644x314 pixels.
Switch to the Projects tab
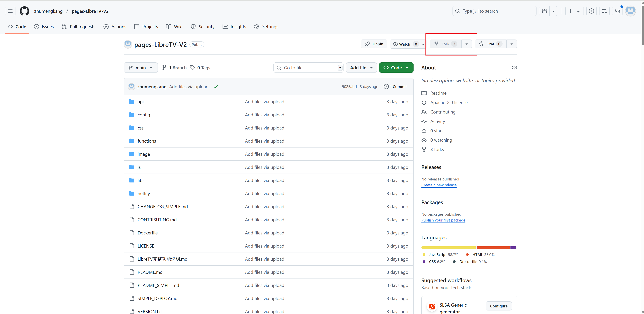click(146, 27)
